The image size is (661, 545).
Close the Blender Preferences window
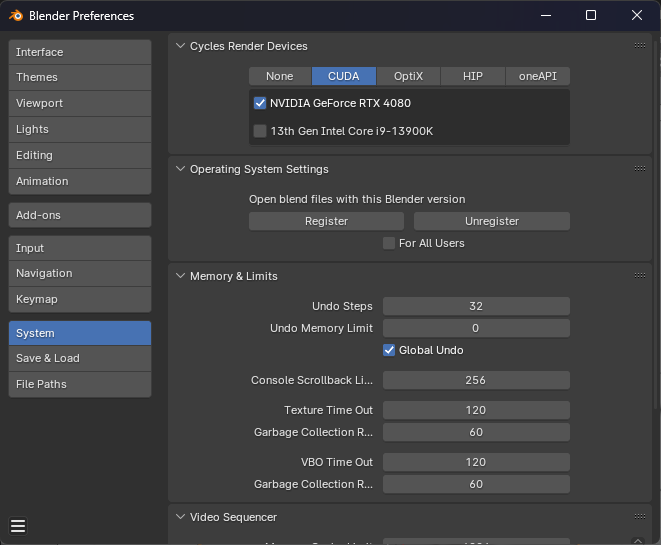coord(637,16)
